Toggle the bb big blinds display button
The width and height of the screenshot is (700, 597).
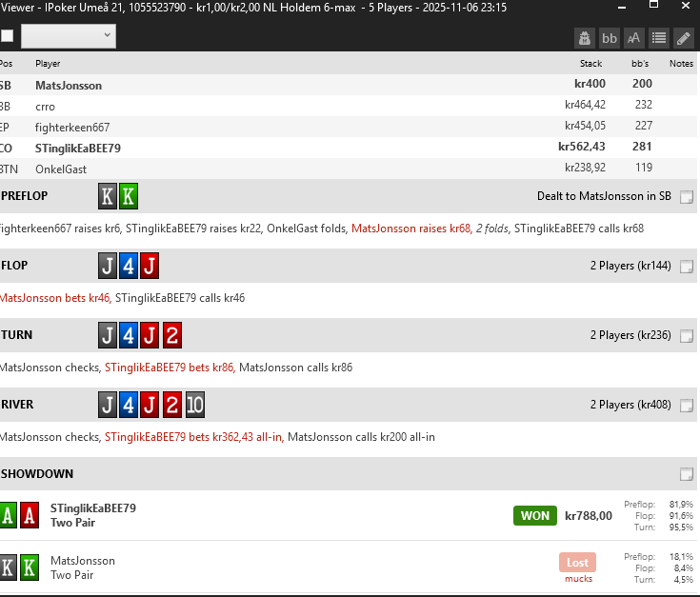point(610,38)
